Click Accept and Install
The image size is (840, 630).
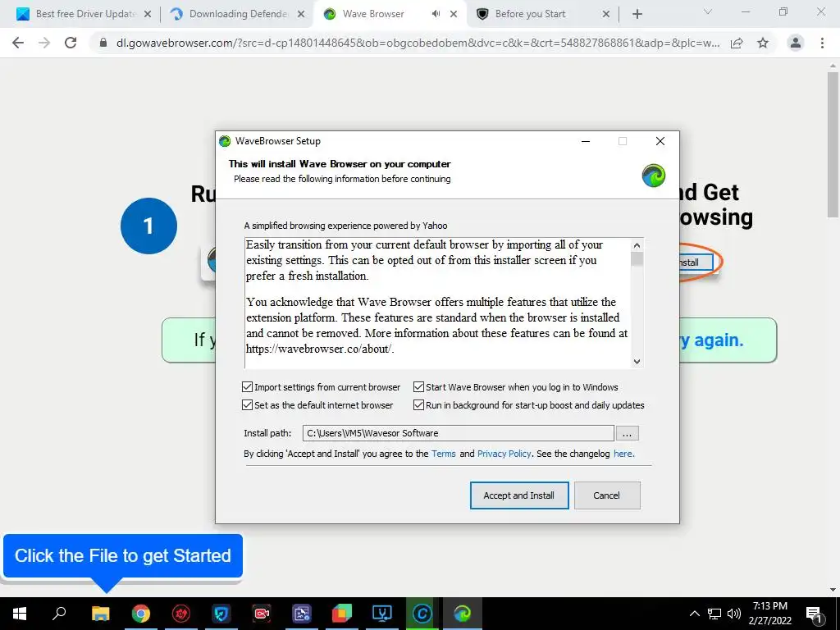519,495
